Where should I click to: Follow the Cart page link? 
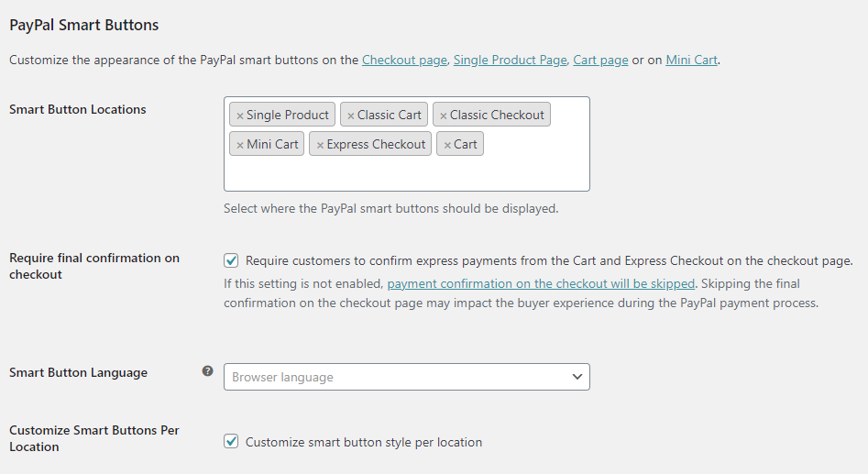pos(600,61)
